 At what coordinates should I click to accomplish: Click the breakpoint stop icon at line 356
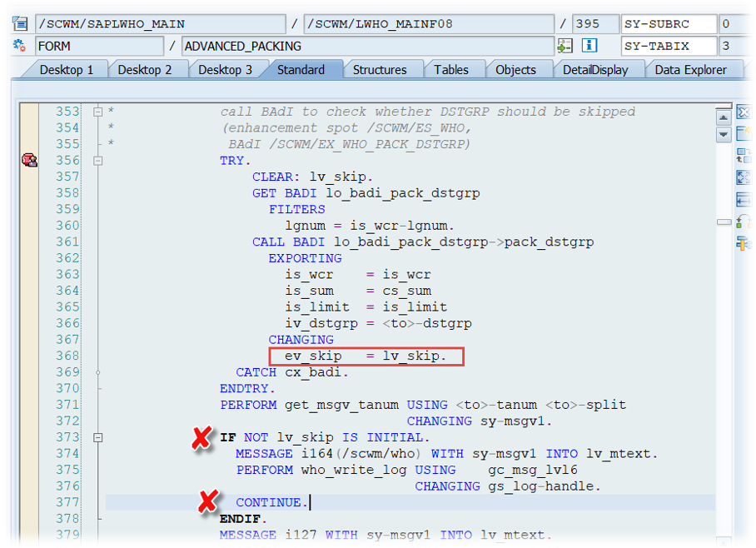coord(29,160)
